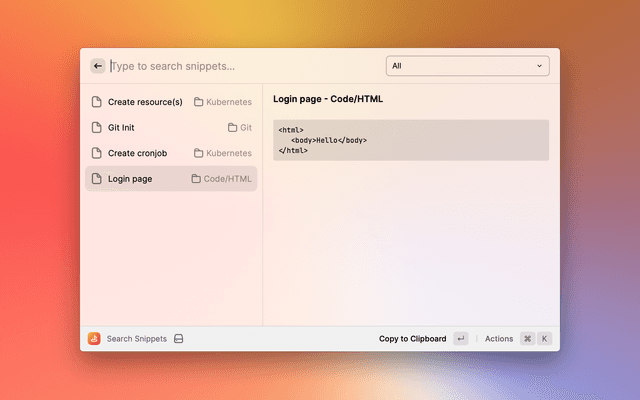Screen dimensions: 640x400
Task: Open the All filter dropdown
Action: tap(467, 66)
